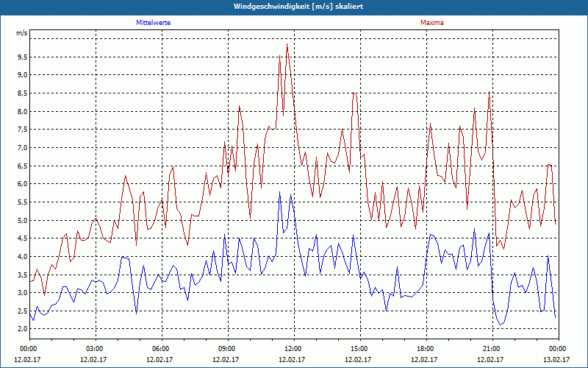Click the 12:00 time axis label

[x=294, y=349]
